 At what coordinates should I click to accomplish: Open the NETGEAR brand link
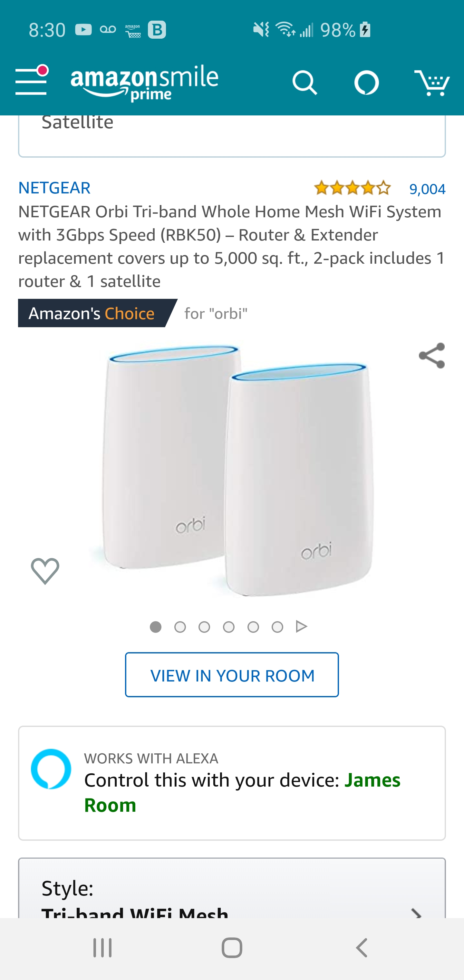(54, 188)
